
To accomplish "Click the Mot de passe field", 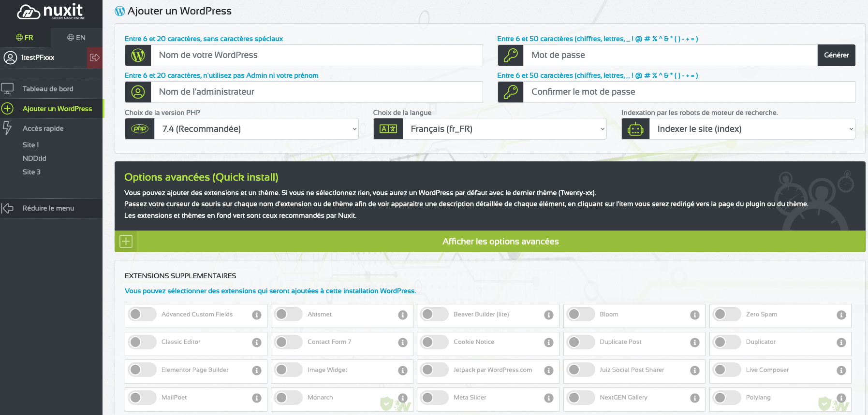I will [x=670, y=55].
